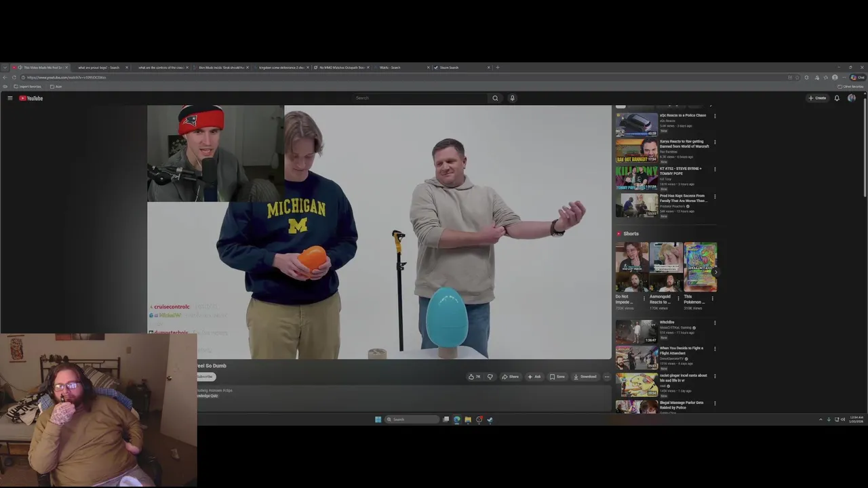Open xQc Reacts to a Police Chase thumbnail
The width and height of the screenshot is (868, 488).
tap(636, 125)
